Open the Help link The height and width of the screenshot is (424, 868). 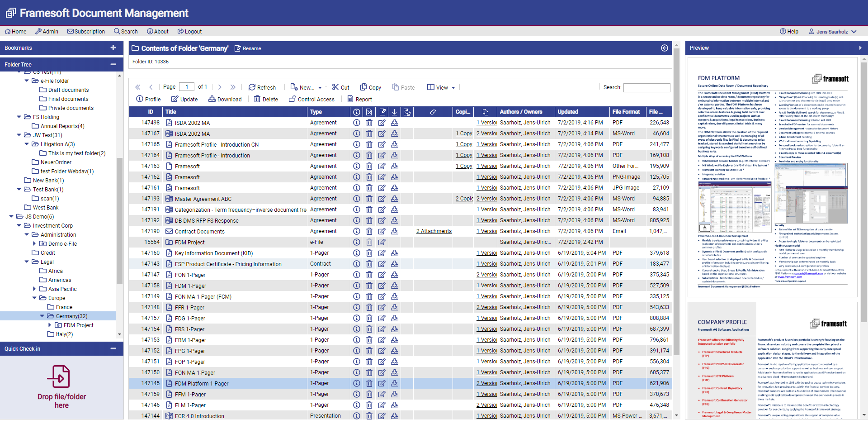point(789,32)
